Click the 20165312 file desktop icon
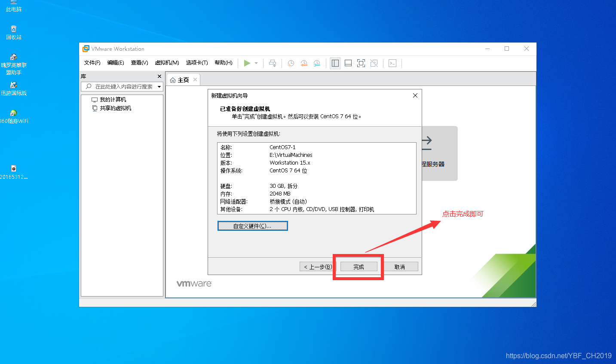616x364 pixels. (14, 172)
